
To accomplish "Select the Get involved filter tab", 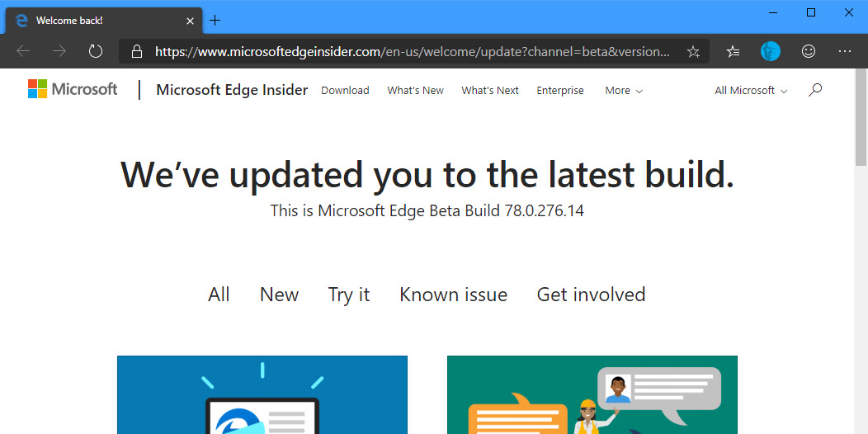I will (x=592, y=295).
